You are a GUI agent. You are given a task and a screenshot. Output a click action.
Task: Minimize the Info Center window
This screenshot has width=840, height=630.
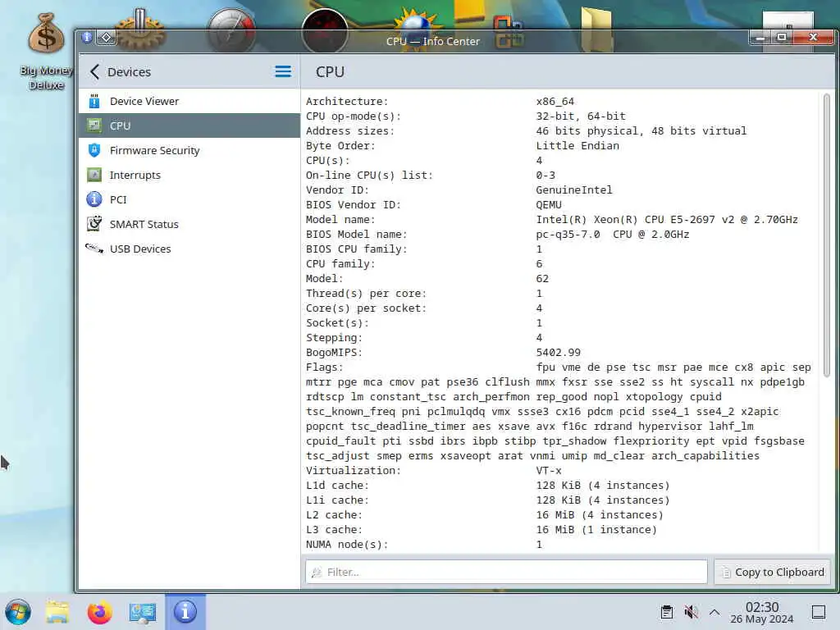pos(760,37)
